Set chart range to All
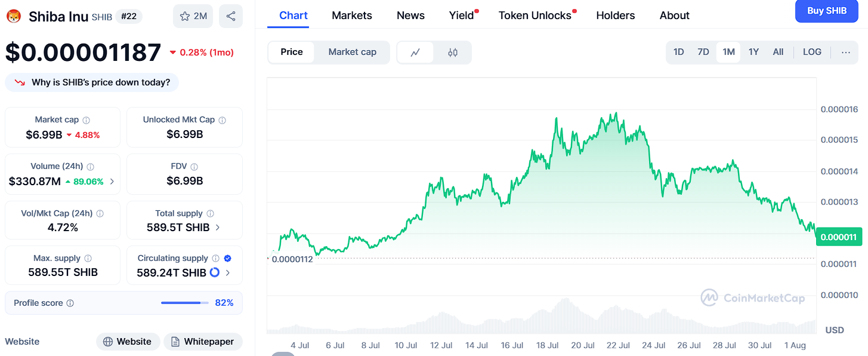Viewport: 868px width, 356px height. [x=778, y=52]
